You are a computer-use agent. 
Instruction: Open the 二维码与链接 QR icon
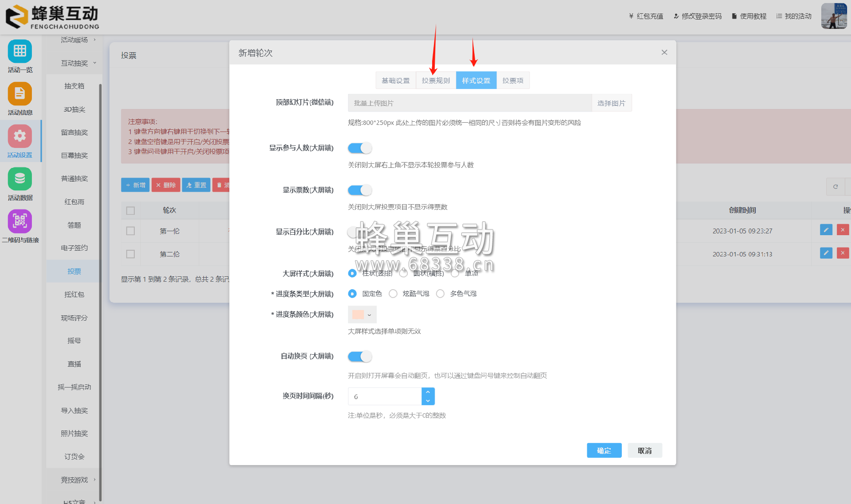[x=20, y=221]
